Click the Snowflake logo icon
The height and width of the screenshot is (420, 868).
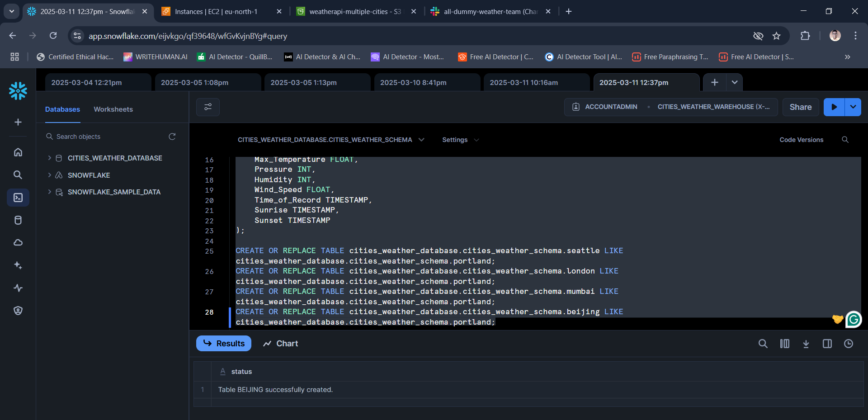(18, 91)
